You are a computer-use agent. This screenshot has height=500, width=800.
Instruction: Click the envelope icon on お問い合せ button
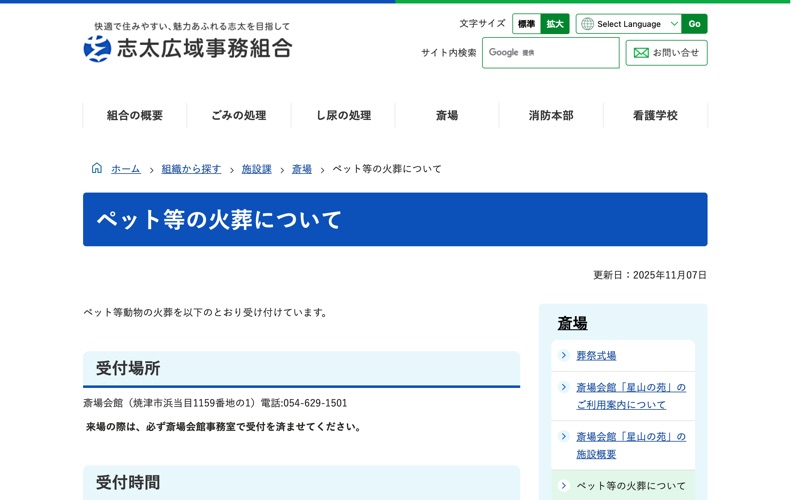(641, 53)
